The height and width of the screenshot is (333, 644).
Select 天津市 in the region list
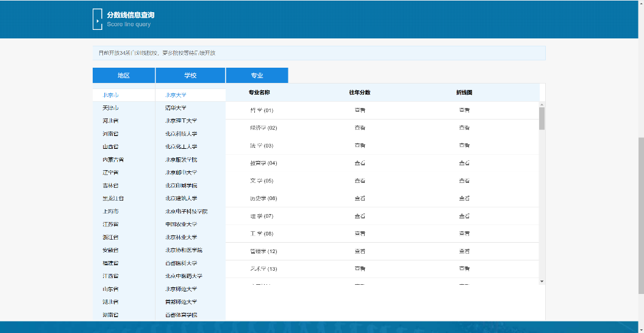(x=110, y=108)
